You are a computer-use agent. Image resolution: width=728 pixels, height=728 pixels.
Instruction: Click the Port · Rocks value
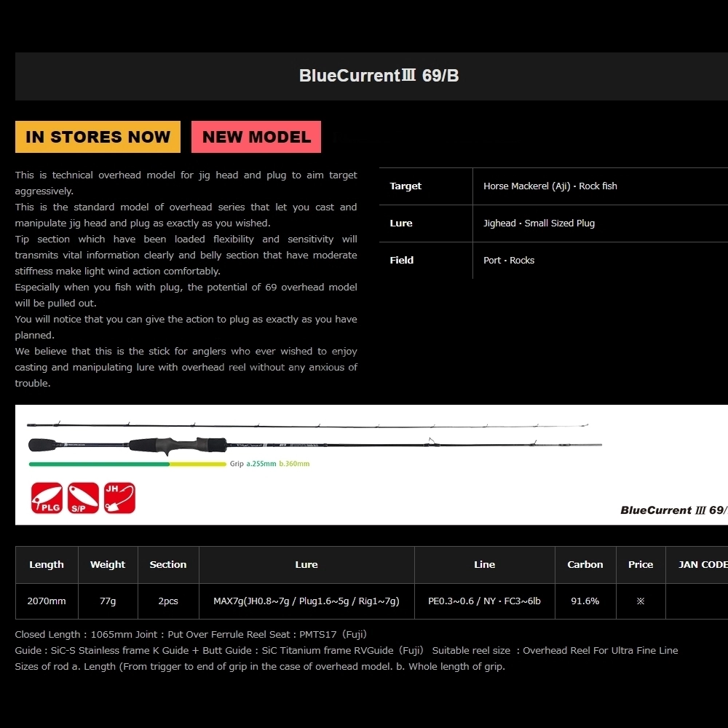509,261
